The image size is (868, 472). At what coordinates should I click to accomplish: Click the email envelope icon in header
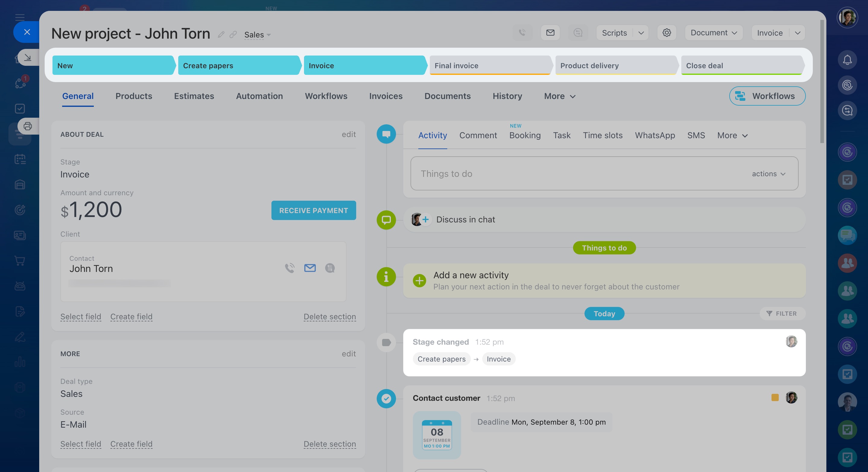(x=550, y=33)
